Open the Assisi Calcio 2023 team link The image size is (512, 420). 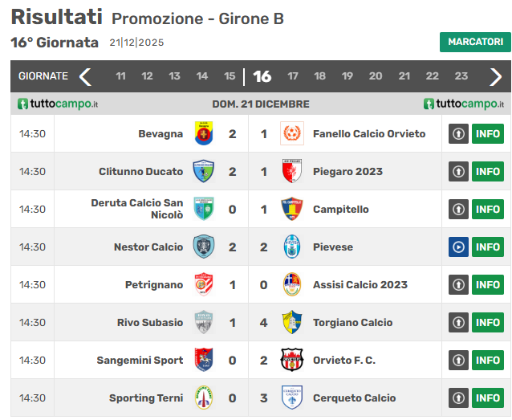(x=360, y=284)
